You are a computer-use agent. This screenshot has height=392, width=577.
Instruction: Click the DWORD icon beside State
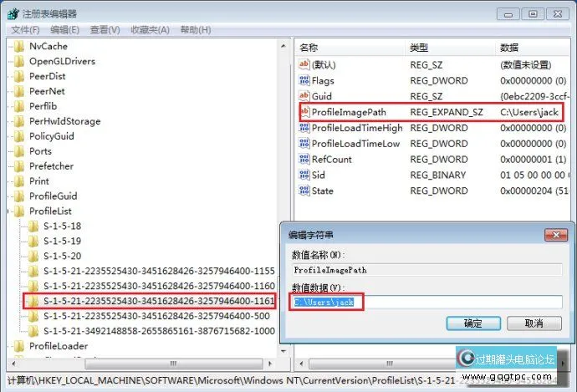[304, 191]
